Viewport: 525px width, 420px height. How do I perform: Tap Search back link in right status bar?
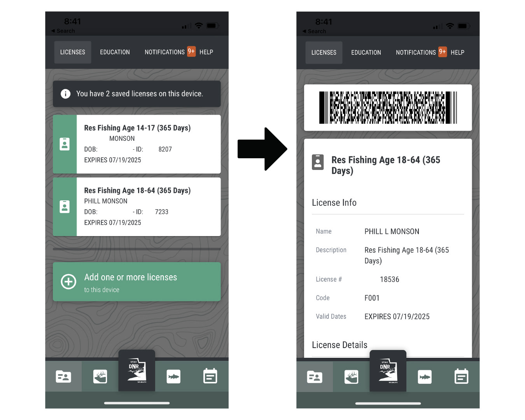(x=314, y=31)
